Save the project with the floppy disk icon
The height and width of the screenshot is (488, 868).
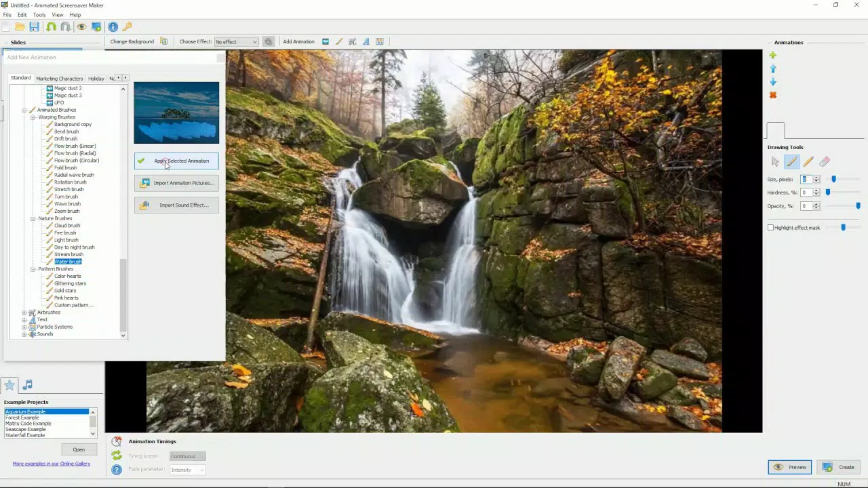click(35, 27)
